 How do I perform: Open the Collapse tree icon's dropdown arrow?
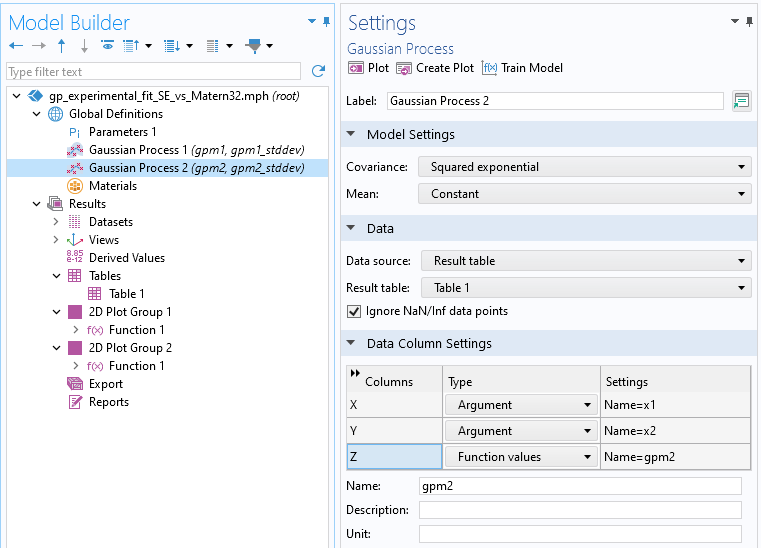[149, 46]
